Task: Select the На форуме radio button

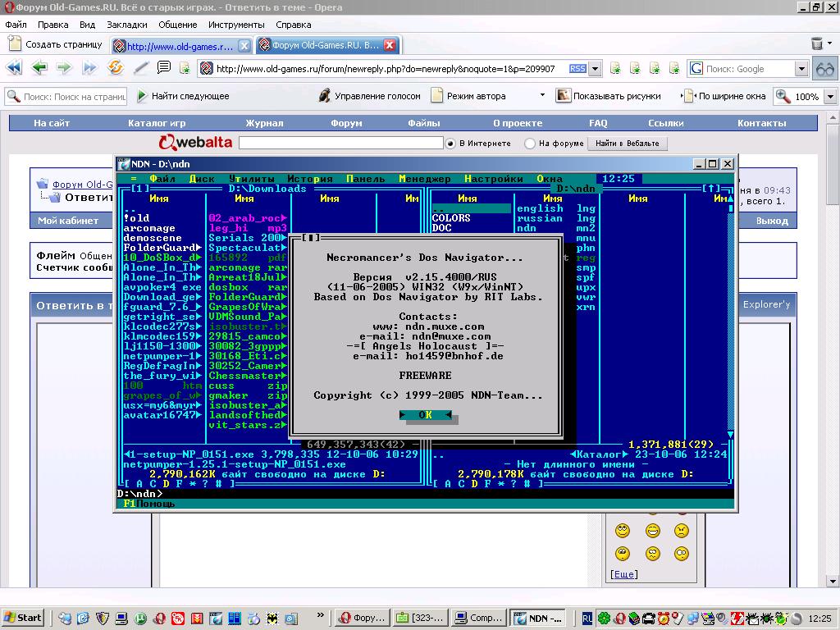Action: (530, 144)
